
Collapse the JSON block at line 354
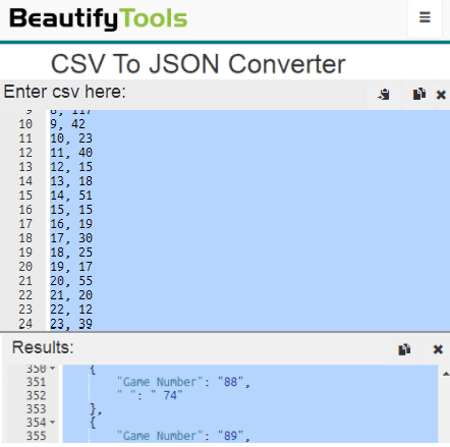[52, 422]
